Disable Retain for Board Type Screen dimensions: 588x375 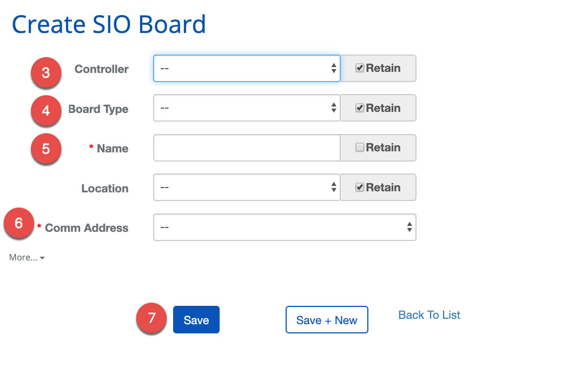[x=359, y=107]
